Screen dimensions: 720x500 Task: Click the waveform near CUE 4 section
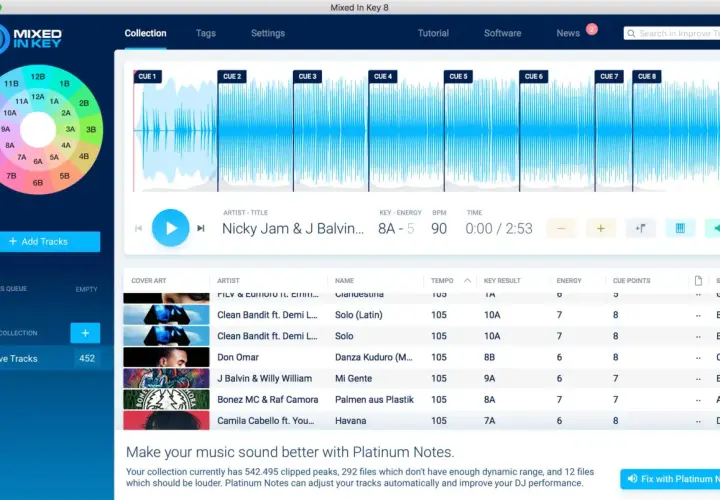[406, 133]
